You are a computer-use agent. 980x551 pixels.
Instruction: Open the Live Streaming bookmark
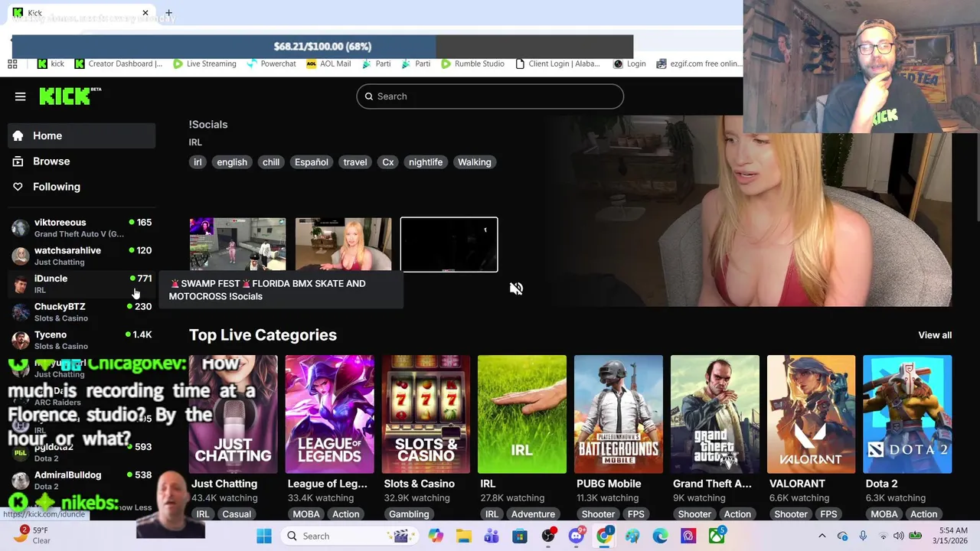tap(204, 64)
